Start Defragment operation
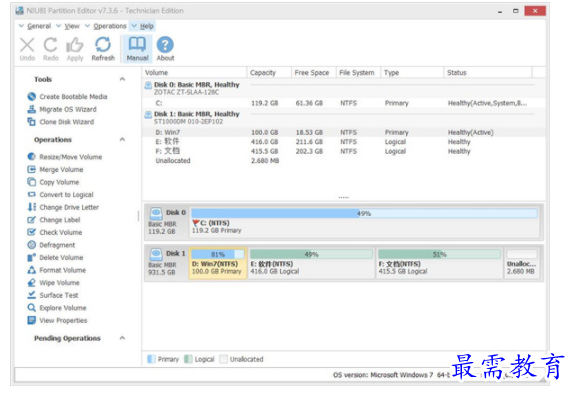The image size is (573, 398). [x=51, y=245]
